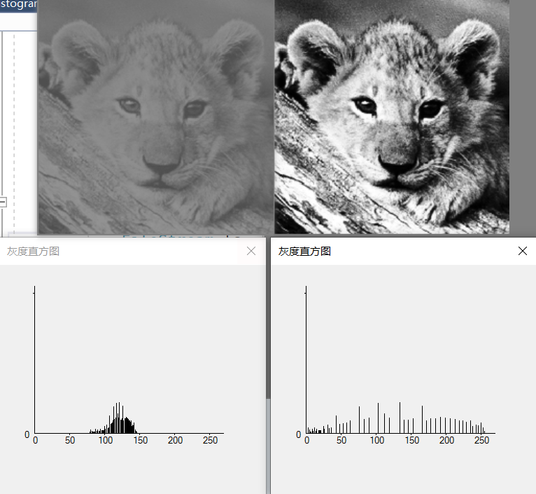The image size is (536, 494).
Task: Activate the right 灰度直方图 window title
Action: tap(305, 251)
